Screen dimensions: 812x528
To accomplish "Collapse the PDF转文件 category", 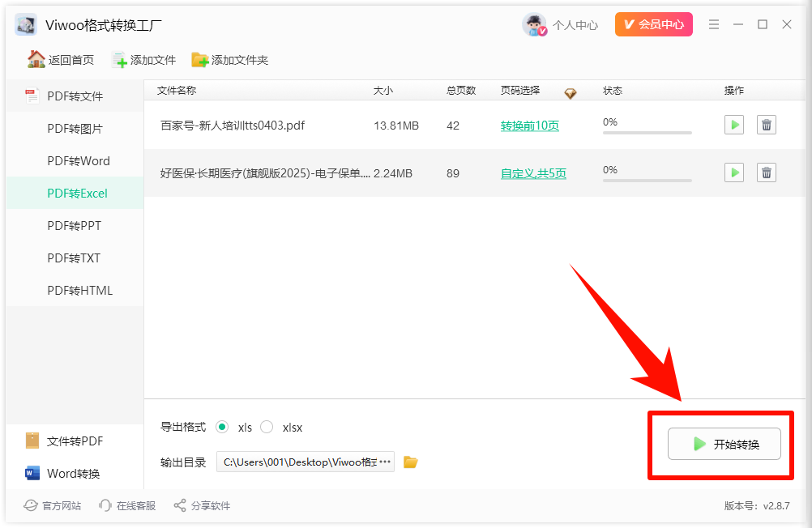I will pos(75,96).
